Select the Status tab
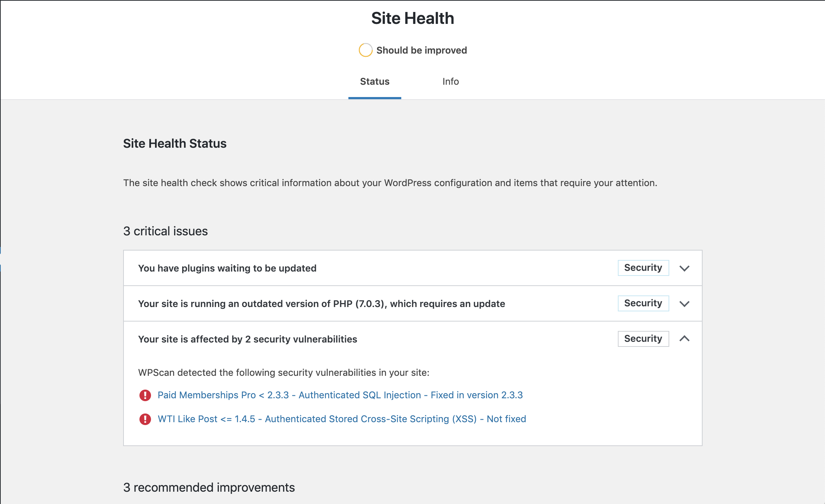This screenshot has height=504, width=825. pos(374,81)
